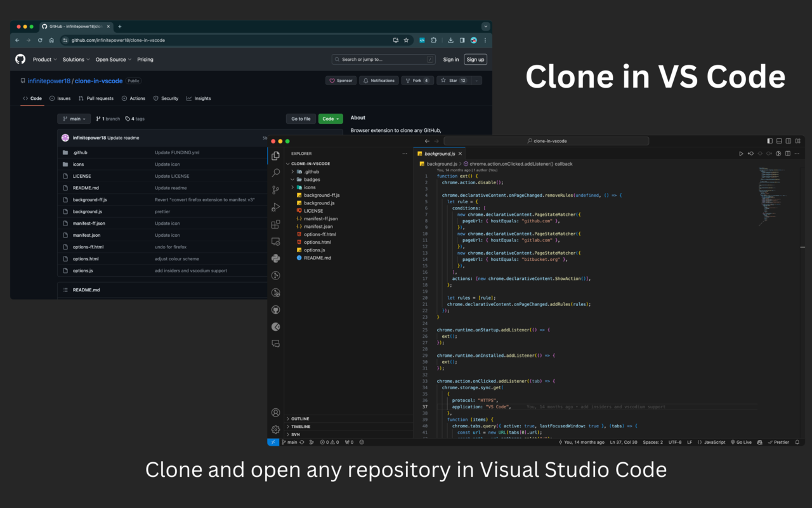
Task: Open the Search view in VS Code
Action: (275, 172)
